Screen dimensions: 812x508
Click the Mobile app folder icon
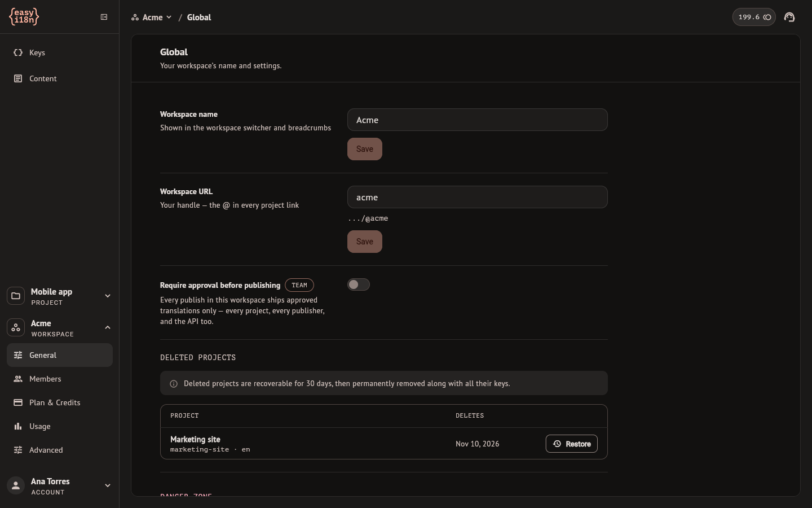click(16, 296)
